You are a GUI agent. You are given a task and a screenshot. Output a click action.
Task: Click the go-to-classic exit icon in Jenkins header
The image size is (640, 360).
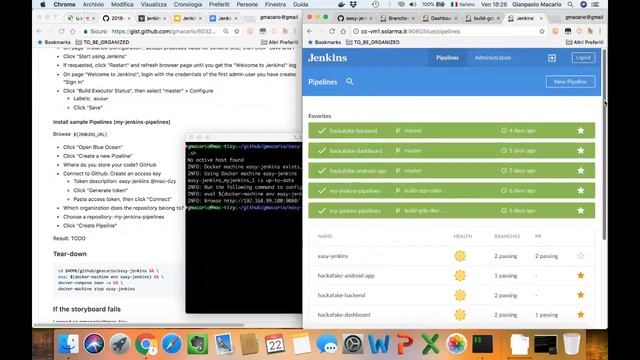coord(552,58)
